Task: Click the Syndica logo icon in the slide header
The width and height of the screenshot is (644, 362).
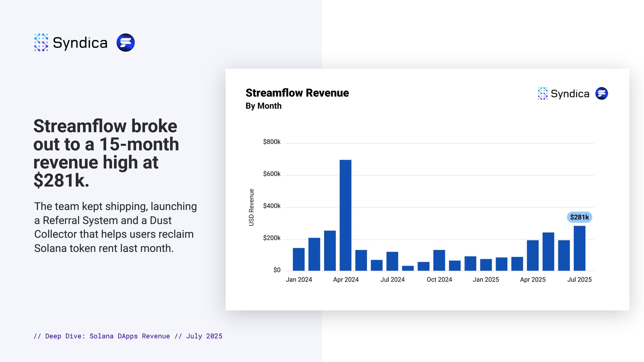Action: pyautogui.click(x=41, y=42)
